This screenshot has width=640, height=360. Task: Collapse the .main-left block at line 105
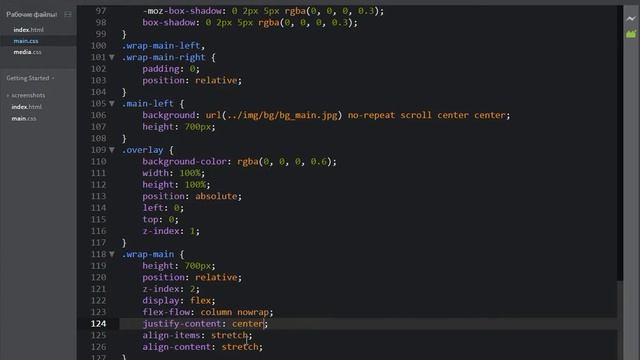pyautogui.click(x=112, y=104)
